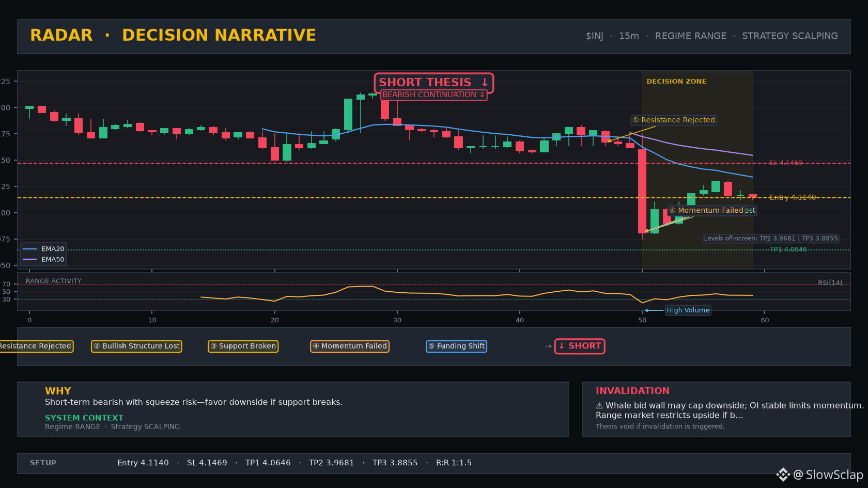Click the High Volume marker label
868x488 pixels.
click(688, 310)
